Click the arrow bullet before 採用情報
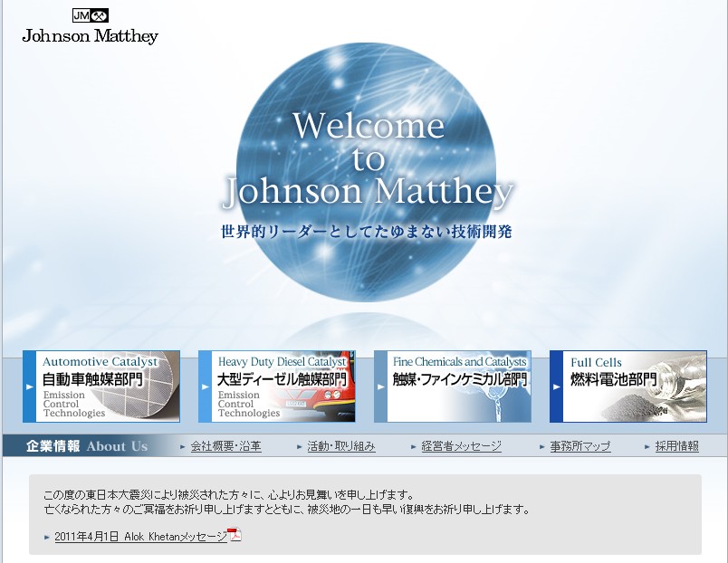 tap(647, 447)
